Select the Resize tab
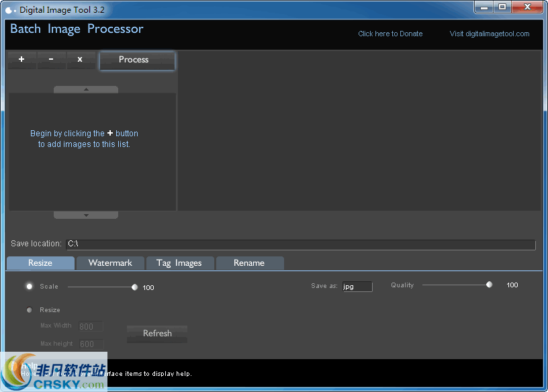Screen dimensions: 548x392 coord(40,262)
